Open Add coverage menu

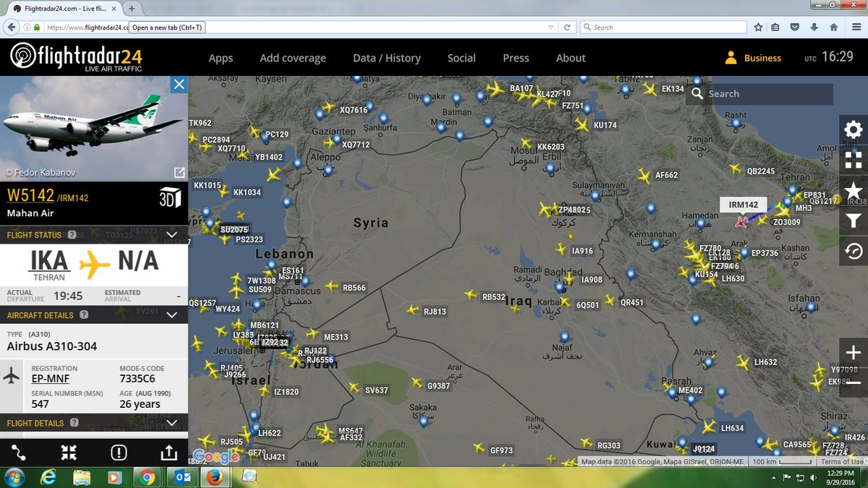tap(293, 58)
